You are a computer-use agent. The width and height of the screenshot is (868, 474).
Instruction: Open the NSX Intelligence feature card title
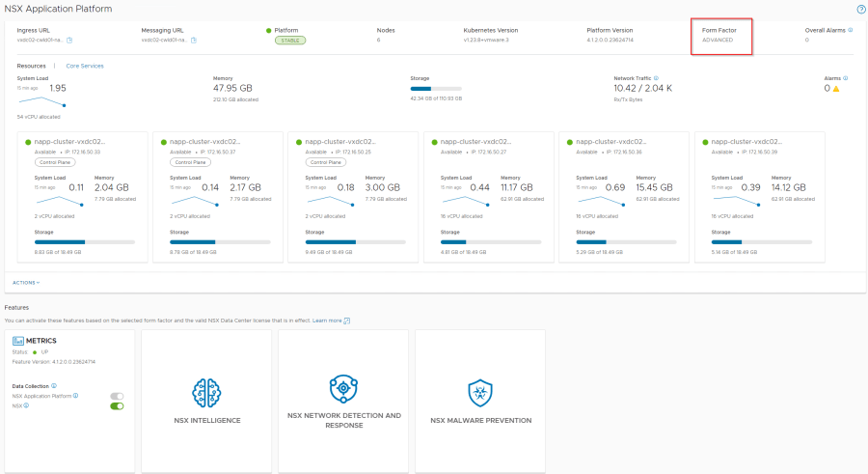pyautogui.click(x=207, y=420)
